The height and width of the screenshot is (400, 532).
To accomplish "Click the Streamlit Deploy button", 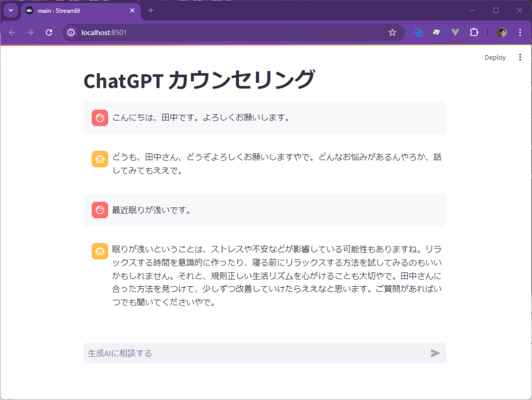I will (x=495, y=57).
